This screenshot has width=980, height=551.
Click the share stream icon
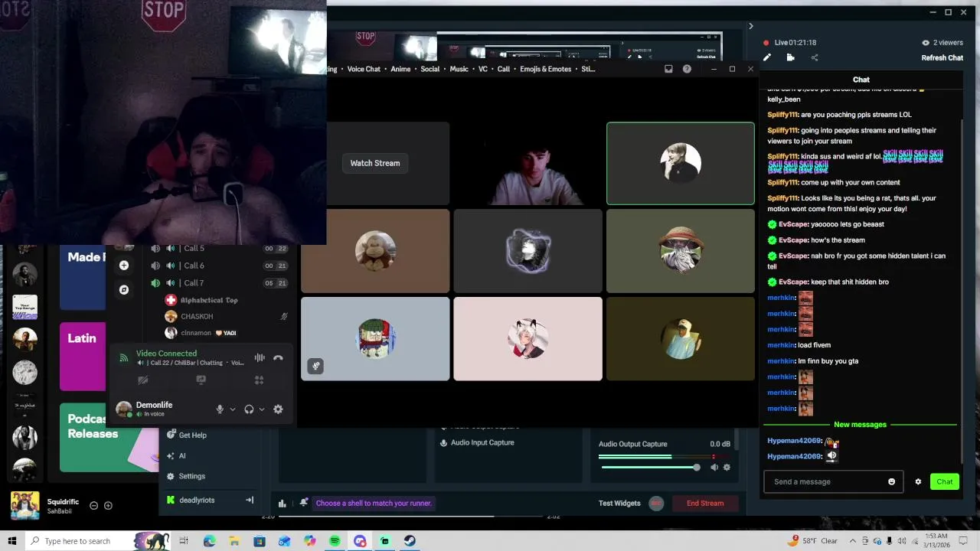point(815,57)
